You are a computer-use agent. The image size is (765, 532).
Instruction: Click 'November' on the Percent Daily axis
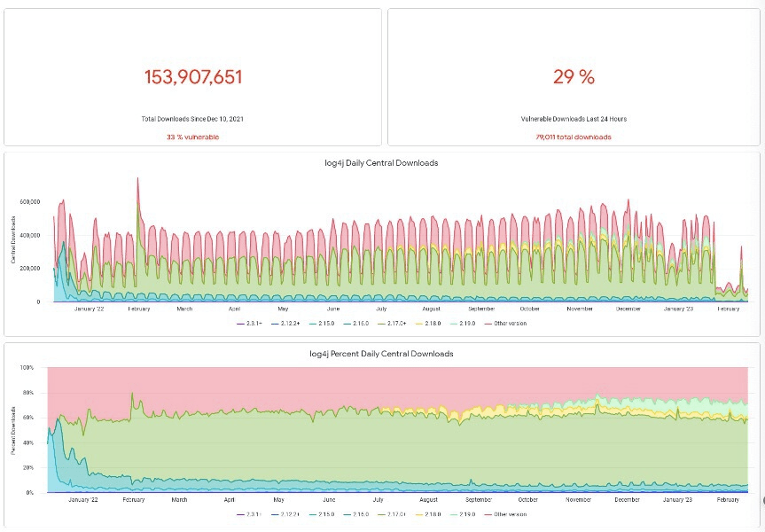[x=578, y=500]
